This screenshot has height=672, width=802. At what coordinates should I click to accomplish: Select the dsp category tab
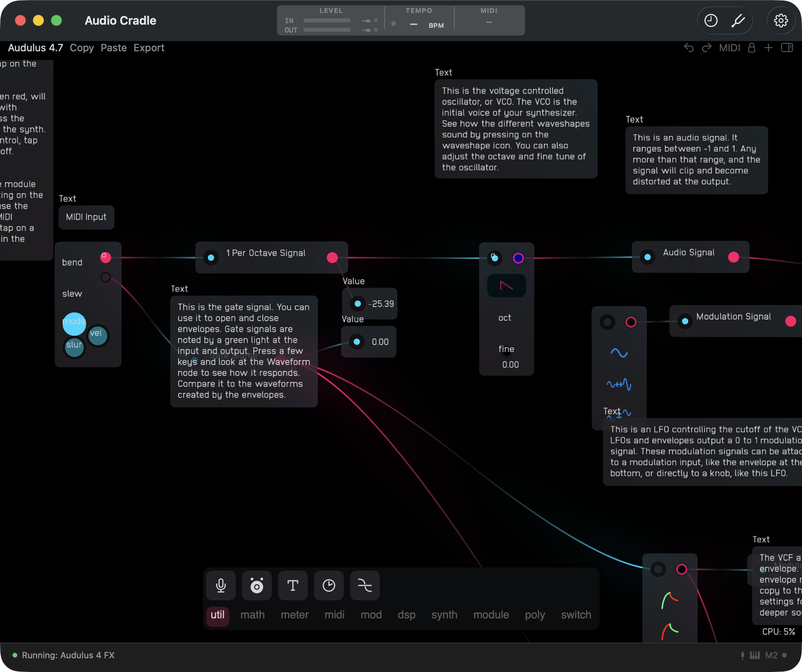tap(406, 615)
